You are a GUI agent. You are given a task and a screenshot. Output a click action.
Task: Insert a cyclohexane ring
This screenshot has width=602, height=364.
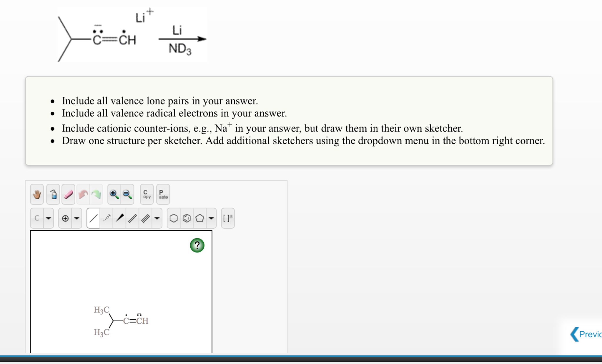click(174, 218)
